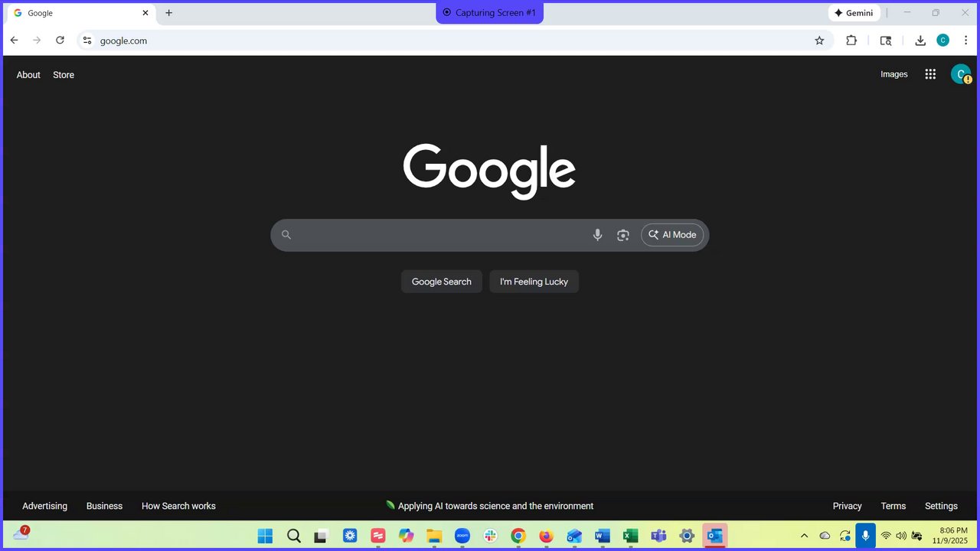Open a new tab with plus button
Image resolution: width=980 pixels, height=551 pixels.
point(169,13)
